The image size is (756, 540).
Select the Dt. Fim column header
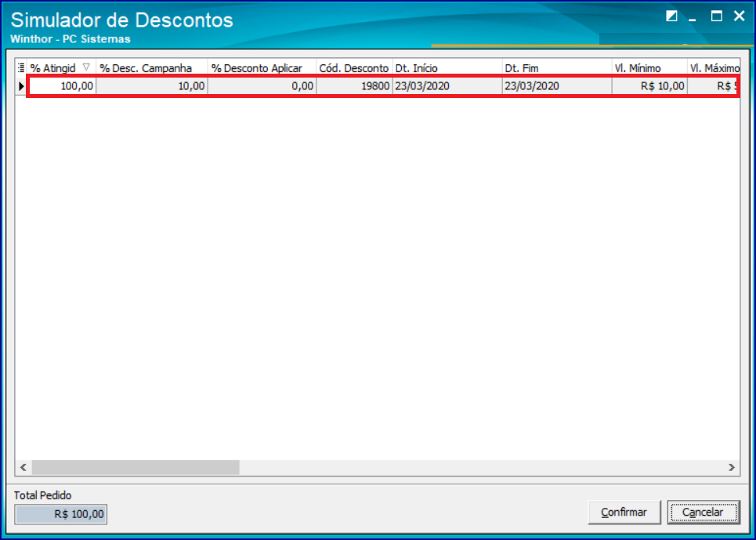557,68
